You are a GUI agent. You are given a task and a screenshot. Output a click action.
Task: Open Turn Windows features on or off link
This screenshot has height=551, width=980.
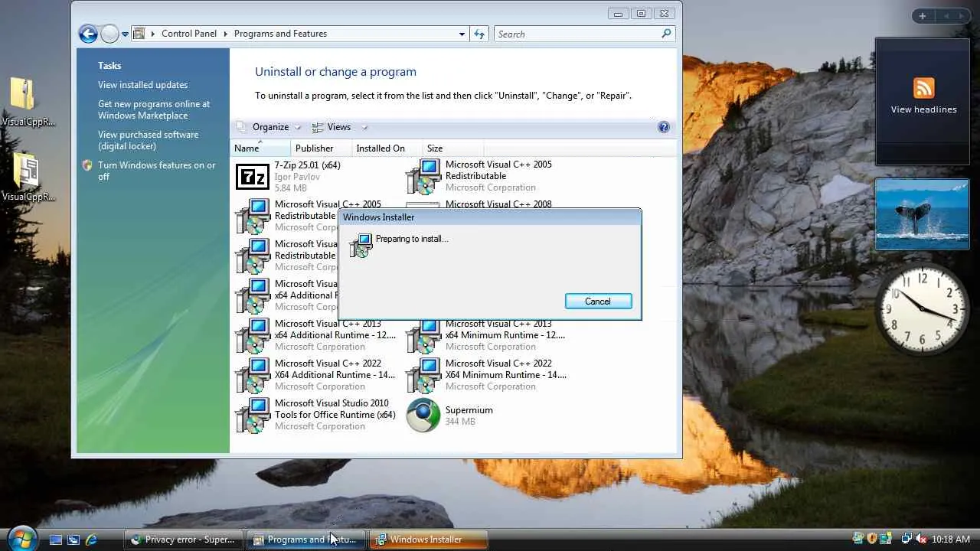[157, 171]
